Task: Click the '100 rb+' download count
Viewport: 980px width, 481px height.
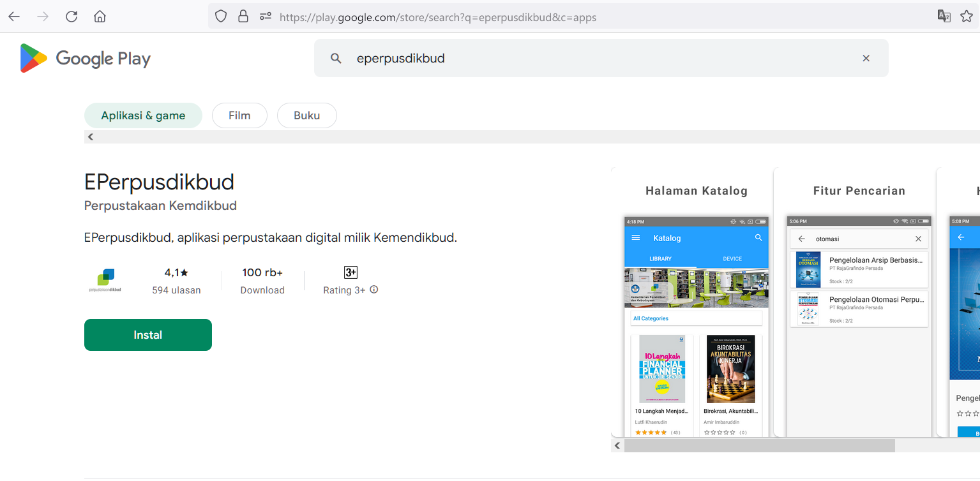Action: click(x=262, y=272)
